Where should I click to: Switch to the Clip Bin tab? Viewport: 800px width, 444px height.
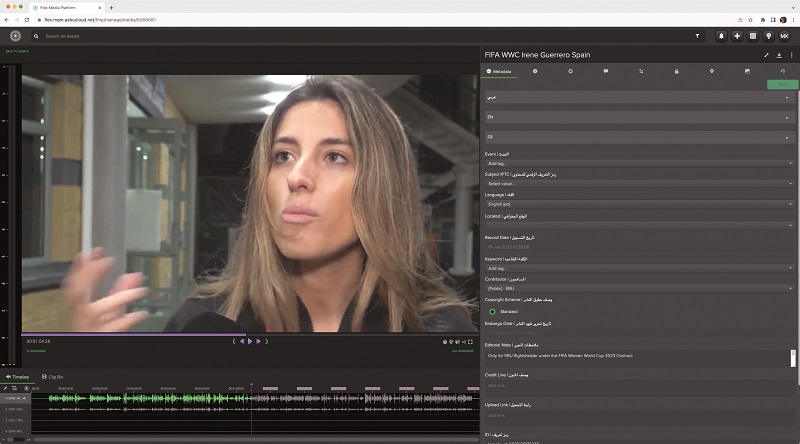pos(53,377)
